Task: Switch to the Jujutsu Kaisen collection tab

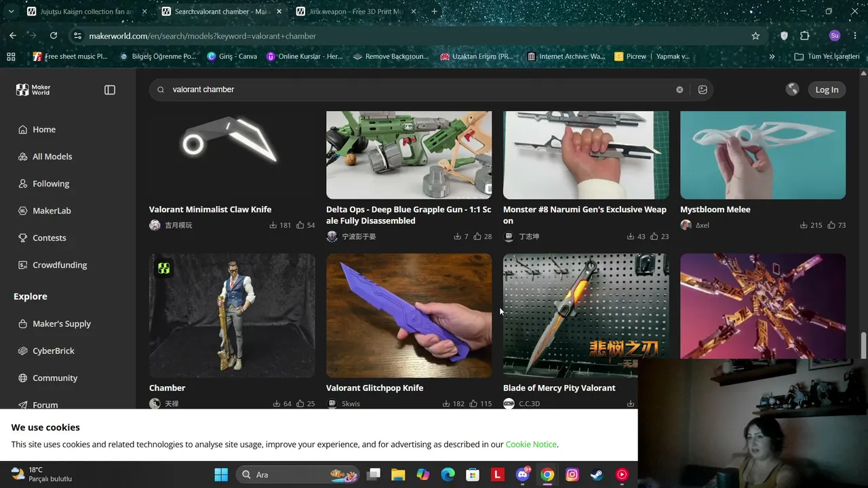Action: 87,12
